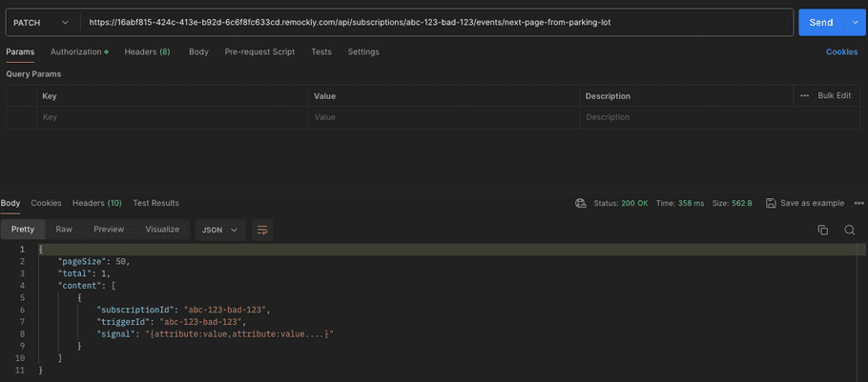The image size is (868, 382).
Task: Open the JSON format dropdown
Action: (x=220, y=230)
